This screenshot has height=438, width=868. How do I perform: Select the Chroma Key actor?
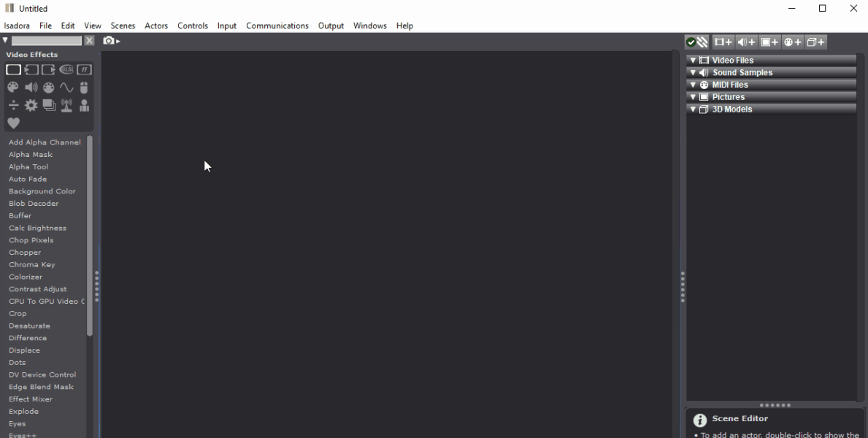(x=31, y=265)
